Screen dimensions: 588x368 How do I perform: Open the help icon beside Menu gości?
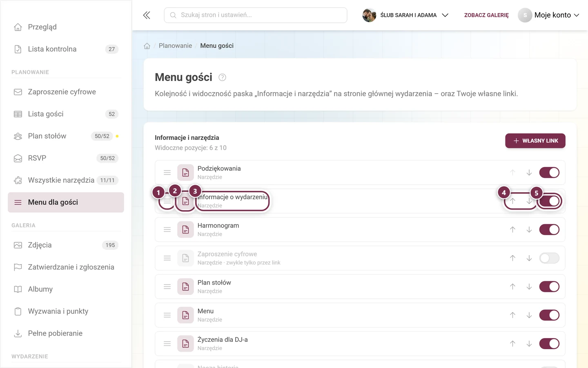click(222, 77)
